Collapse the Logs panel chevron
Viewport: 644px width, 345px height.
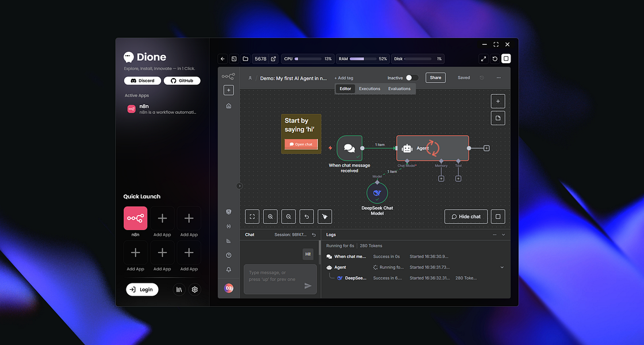(504, 235)
